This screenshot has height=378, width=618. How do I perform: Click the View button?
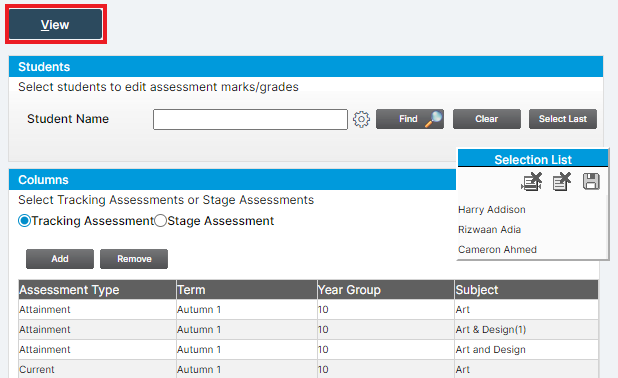click(x=56, y=24)
